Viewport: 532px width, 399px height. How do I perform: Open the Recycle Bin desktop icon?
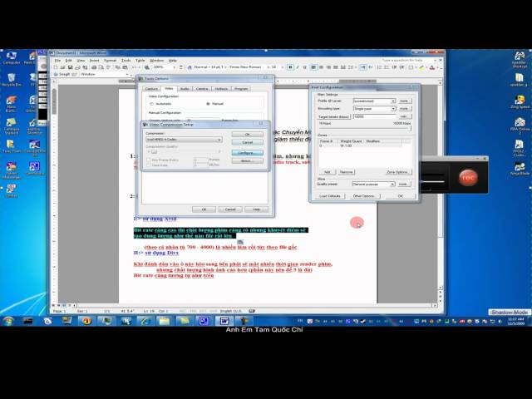(11, 80)
